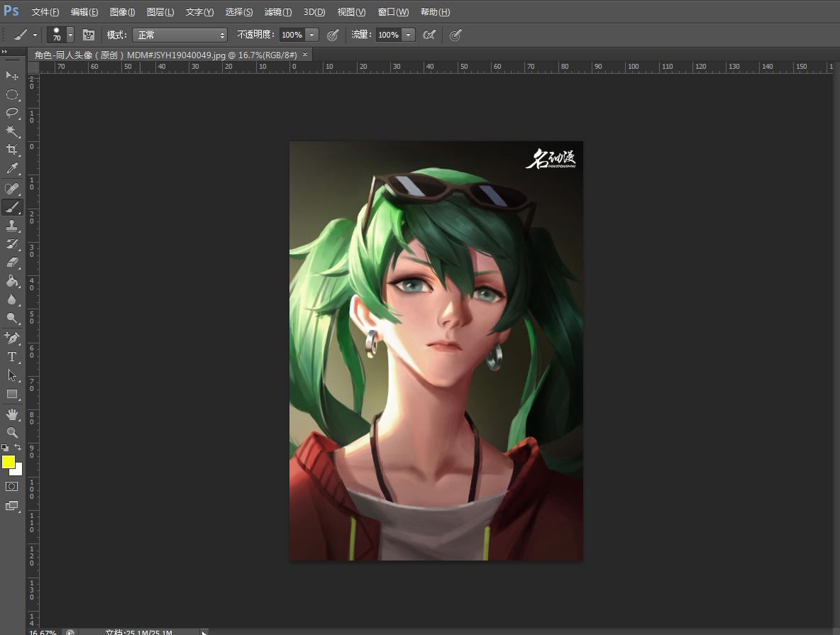Image resolution: width=840 pixels, height=635 pixels.
Task: Open the brush preset picker arrow
Action: pyautogui.click(x=70, y=35)
